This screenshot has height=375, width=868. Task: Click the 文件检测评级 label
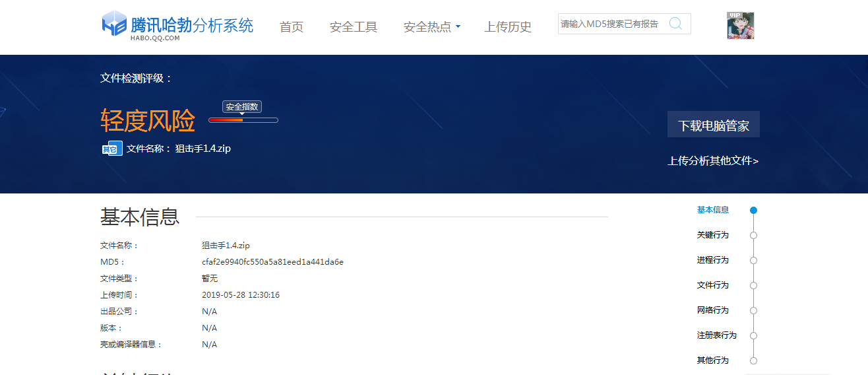coord(136,78)
